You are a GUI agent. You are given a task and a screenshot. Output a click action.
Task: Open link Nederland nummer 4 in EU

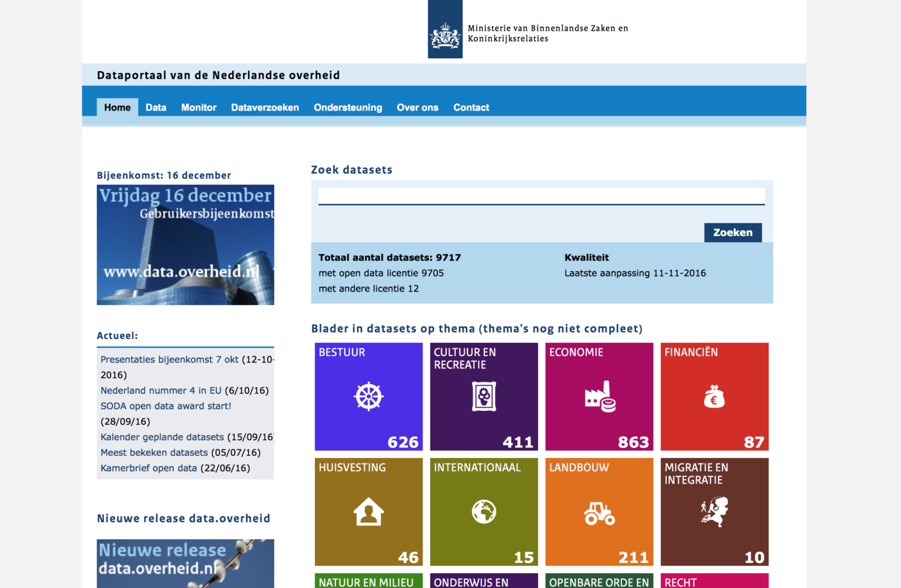click(161, 391)
